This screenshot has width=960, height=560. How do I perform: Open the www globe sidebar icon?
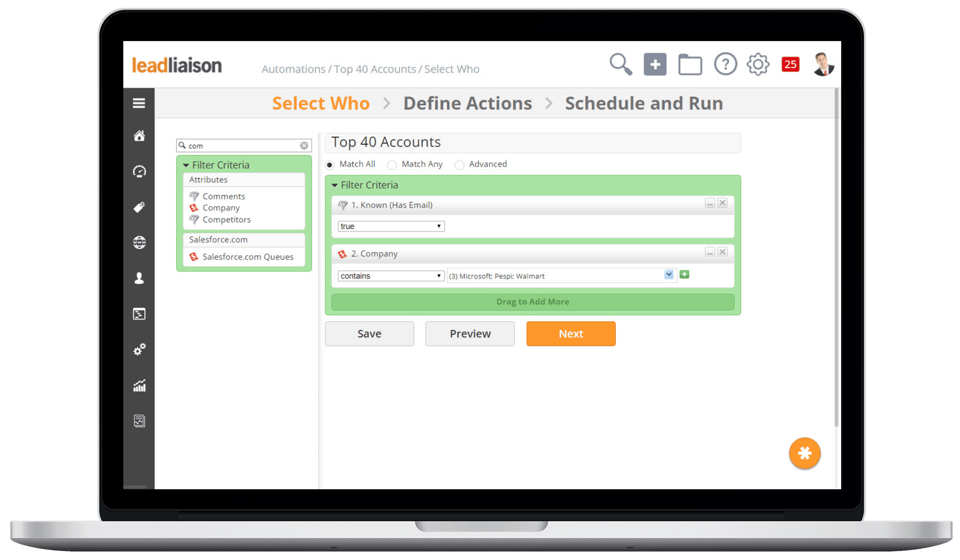[139, 242]
